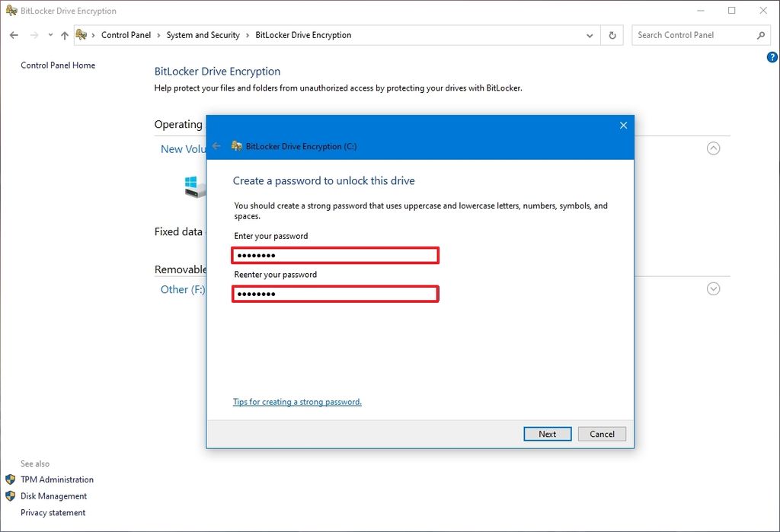
Task: Open help via the question mark icon
Action: point(772,56)
